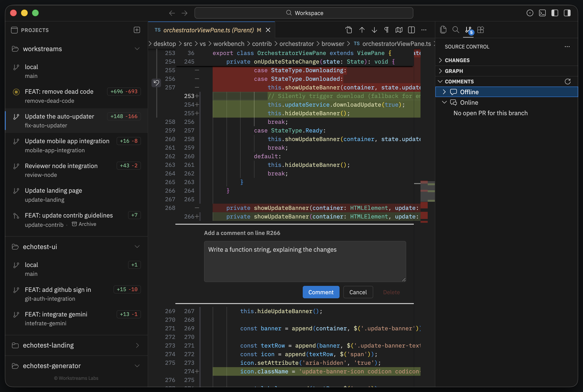Select the search icon in the right panel
Image resolution: width=583 pixels, height=392 pixels.
point(455,30)
